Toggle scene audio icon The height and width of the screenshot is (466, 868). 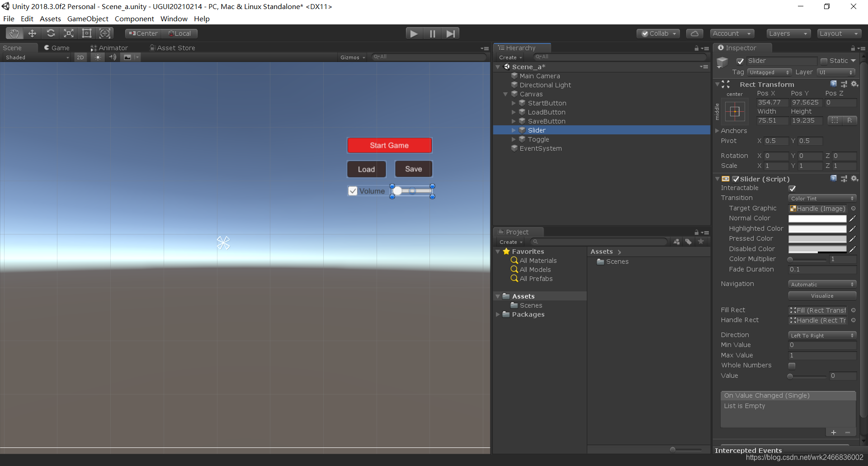click(113, 57)
